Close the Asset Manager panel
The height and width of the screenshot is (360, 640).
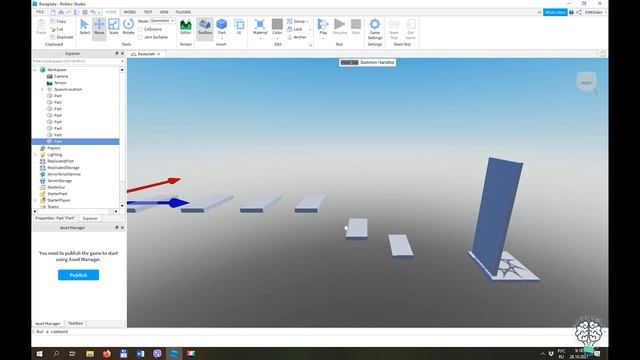pos(122,228)
